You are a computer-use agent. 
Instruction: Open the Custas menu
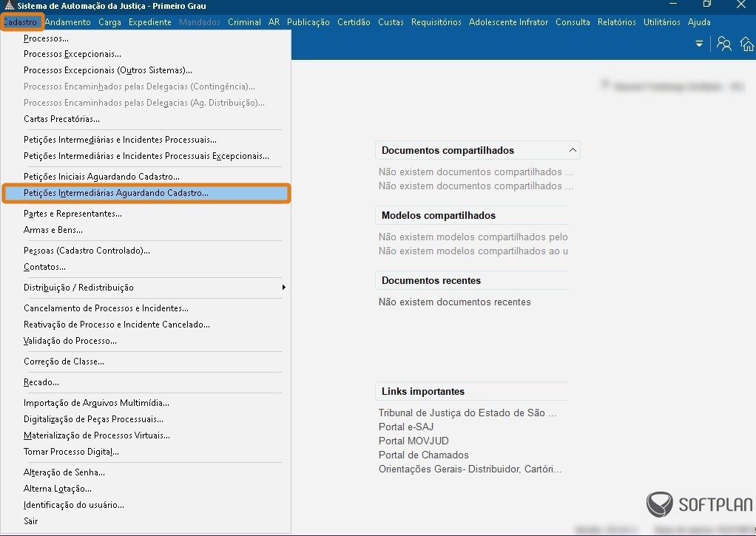391,22
